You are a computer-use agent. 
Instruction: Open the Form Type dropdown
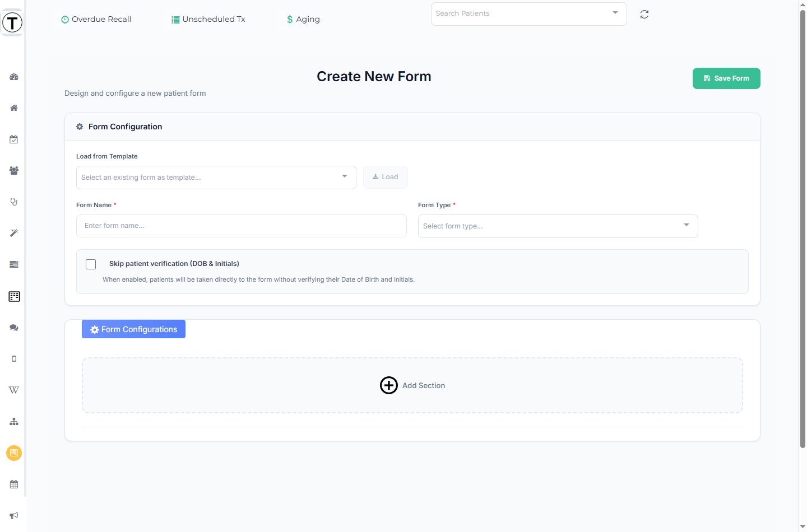coord(558,226)
